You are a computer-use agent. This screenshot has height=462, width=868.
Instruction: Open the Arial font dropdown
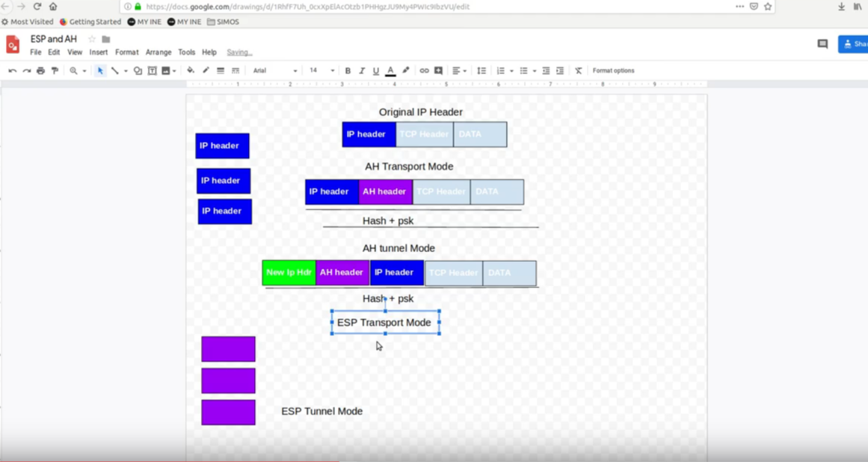(x=274, y=71)
